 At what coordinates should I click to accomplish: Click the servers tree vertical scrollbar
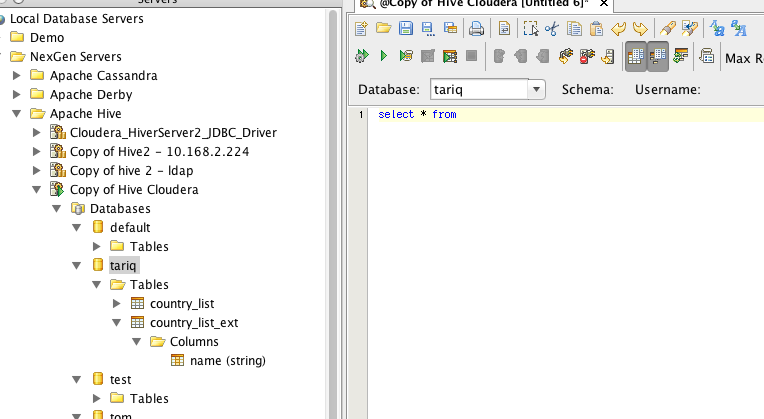tap(333, 214)
